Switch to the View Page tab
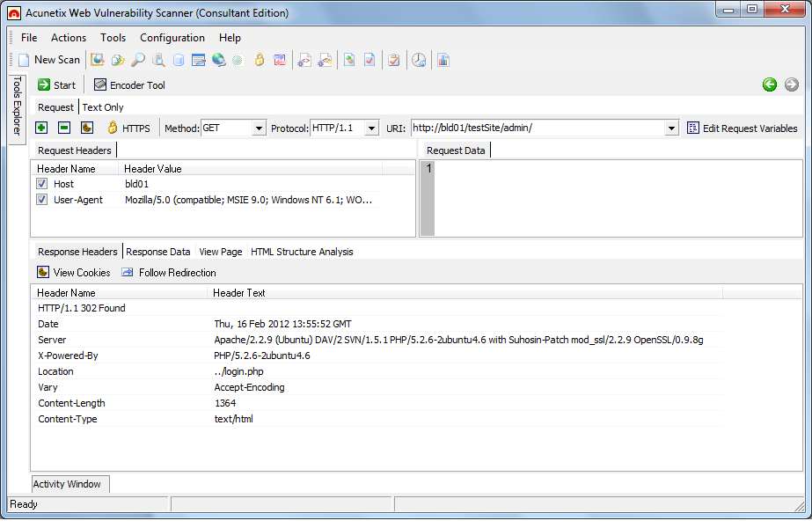The image size is (812, 528). coord(221,252)
